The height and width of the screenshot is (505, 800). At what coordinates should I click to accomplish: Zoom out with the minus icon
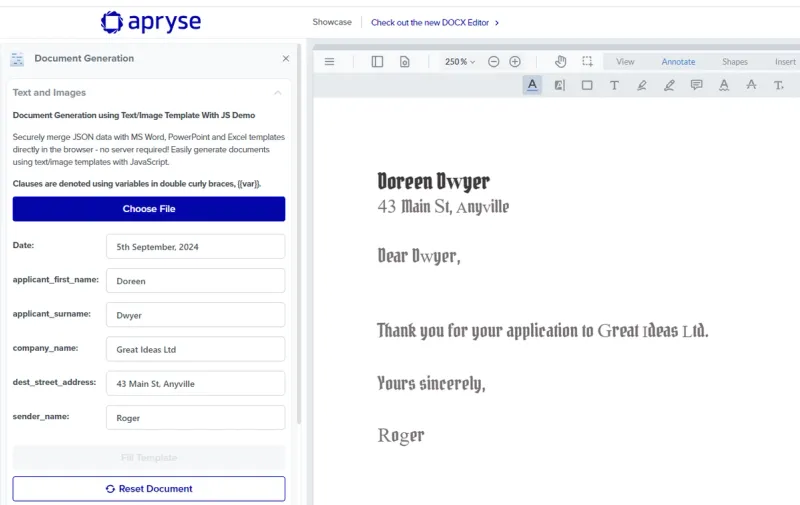[x=493, y=62]
